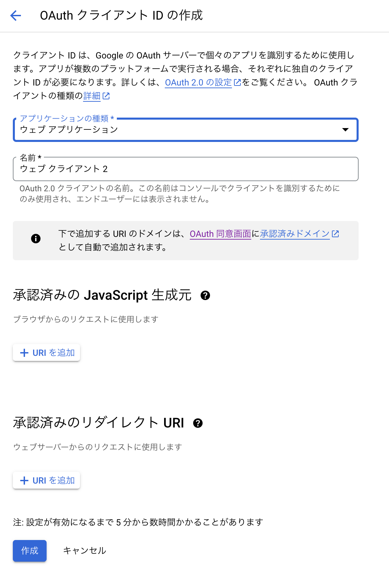Click plus icon in リダイレクト URI add button

(24, 481)
